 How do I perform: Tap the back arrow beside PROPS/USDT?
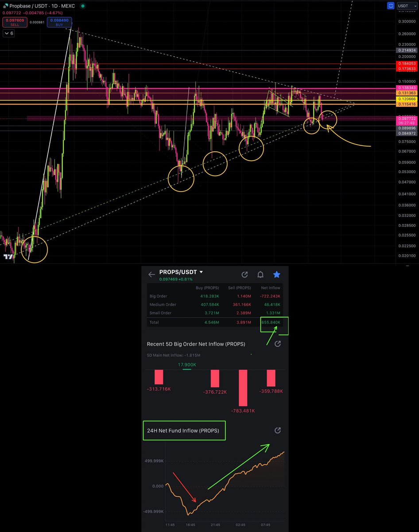151,274
